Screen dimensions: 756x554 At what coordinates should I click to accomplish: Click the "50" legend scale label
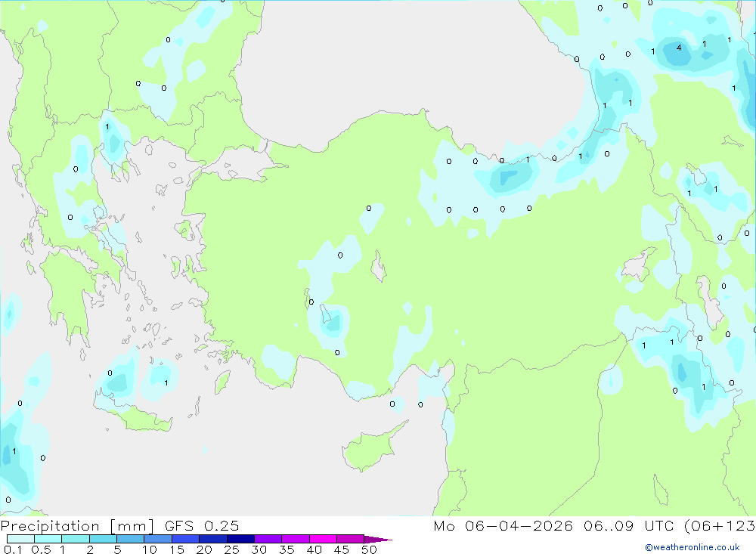pyautogui.click(x=369, y=549)
